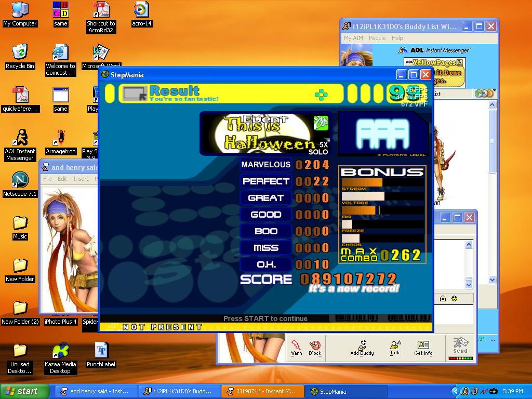Switch to JJ198716 Instant Message taskbar button
This screenshot has width=532, height=399.
tap(262, 391)
